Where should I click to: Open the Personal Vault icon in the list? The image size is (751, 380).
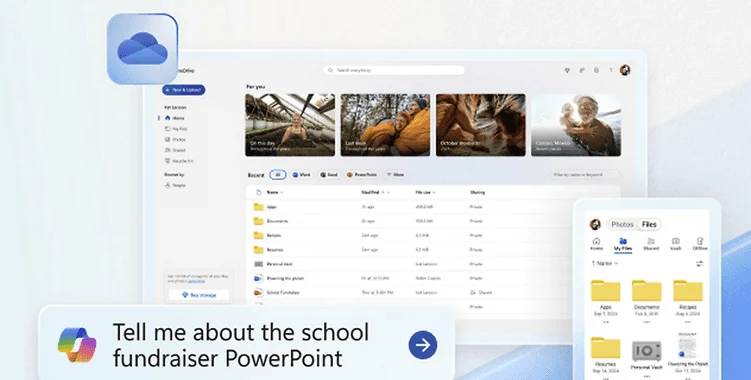point(259,264)
